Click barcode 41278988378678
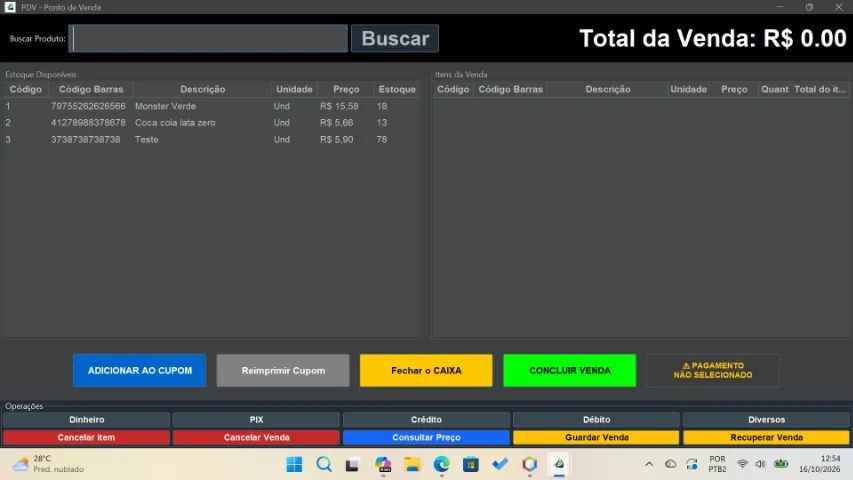 click(x=88, y=123)
